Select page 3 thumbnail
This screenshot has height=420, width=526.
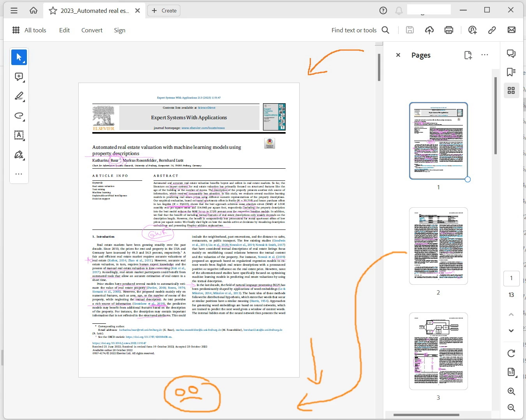click(x=438, y=351)
